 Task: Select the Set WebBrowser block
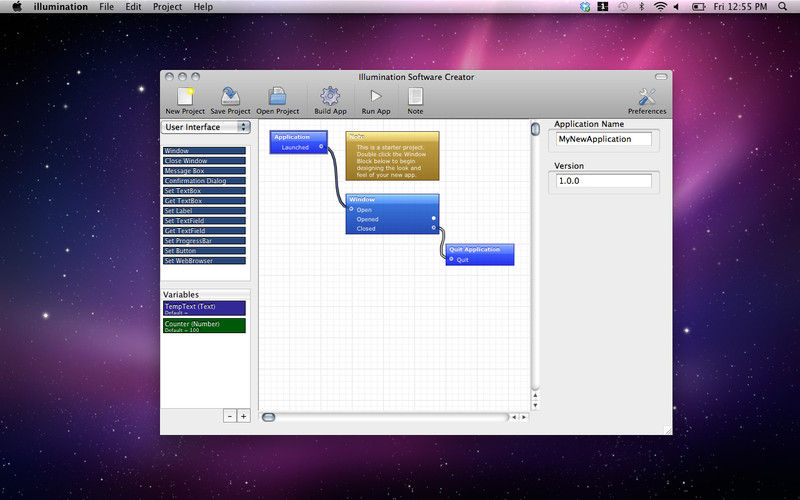204,261
